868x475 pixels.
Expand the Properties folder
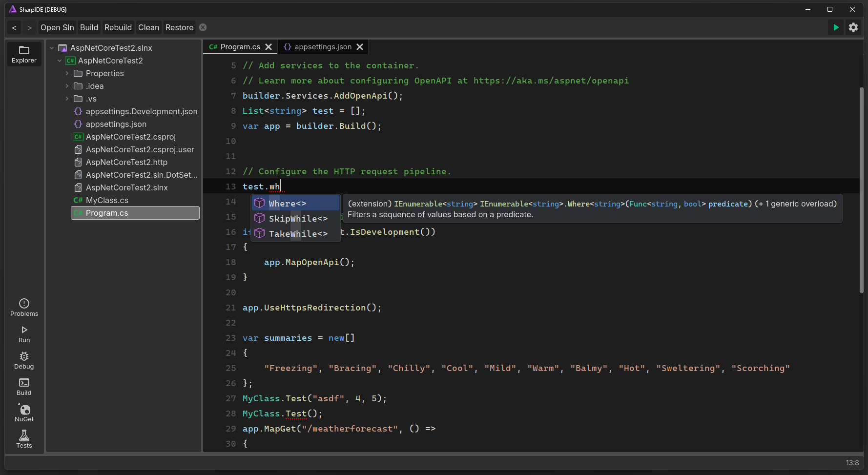pyautogui.click(x=67, y=73)
